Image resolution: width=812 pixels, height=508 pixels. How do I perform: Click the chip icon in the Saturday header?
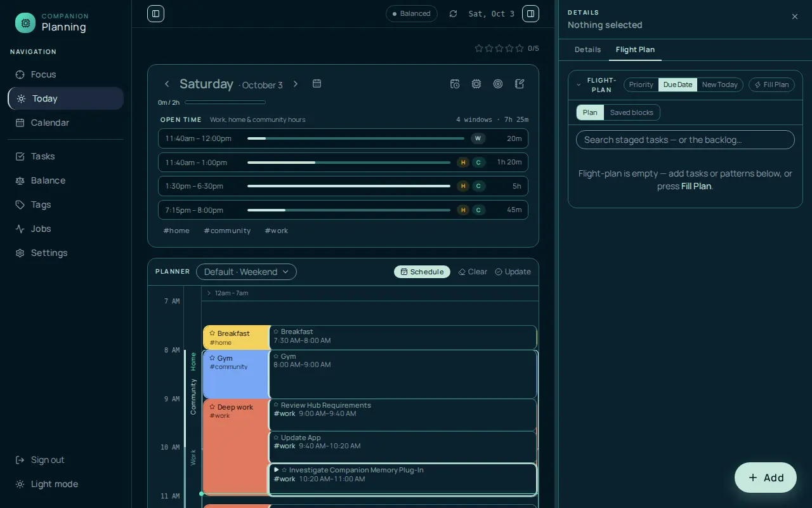click(x=476, y=84)
